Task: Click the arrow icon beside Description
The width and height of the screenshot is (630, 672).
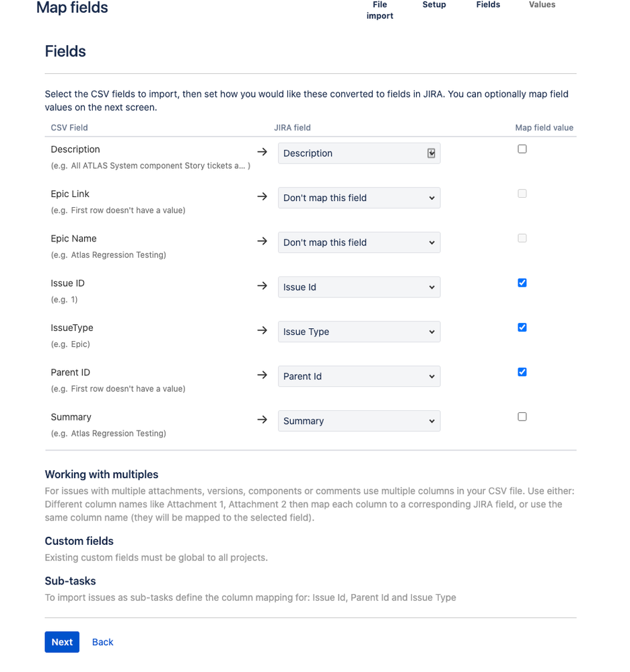Action: click(x=262, y=152)
